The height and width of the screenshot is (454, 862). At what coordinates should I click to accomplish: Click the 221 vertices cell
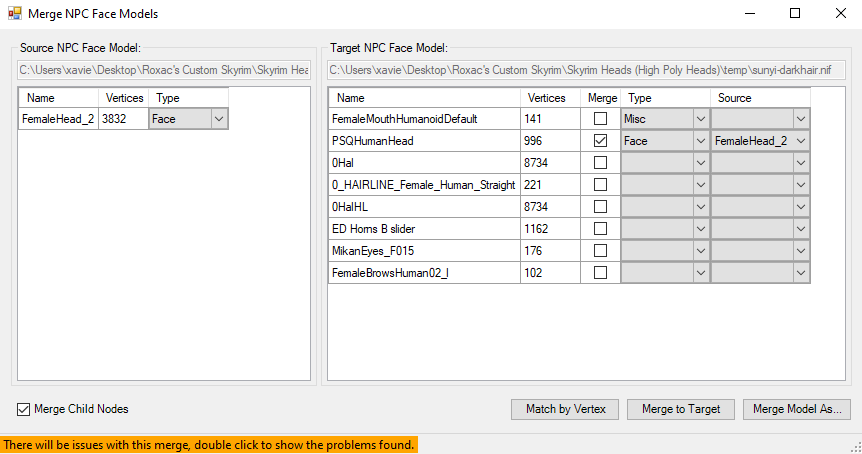[x=550, y=185]
